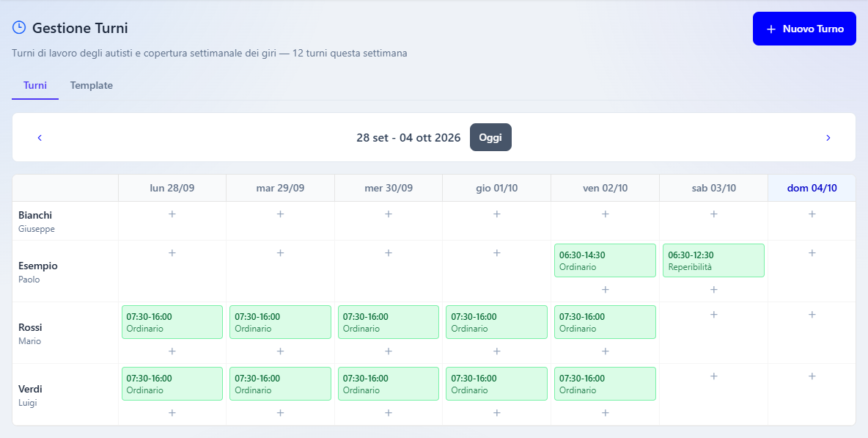The height and width of the screenshot is (438, 868).
Task: Click the driver name Esempio Paolo
Action: (x=37, y=272)
